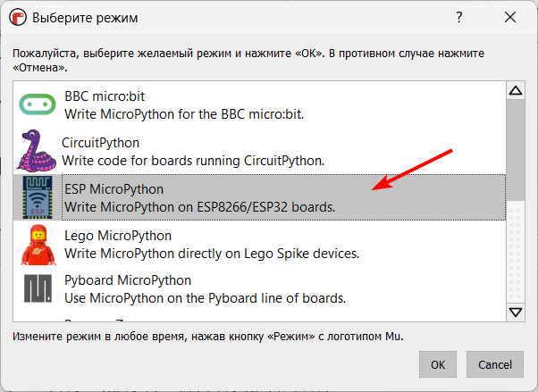Click the scroll down arrow of the list

pyautogui.click(x=516, y=313)
